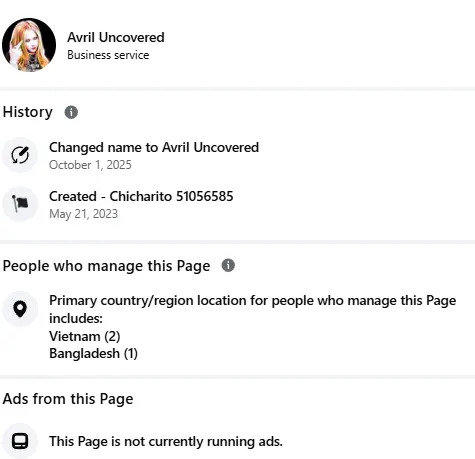Click the Vietnam (2) location line
Viewport: 475px width, 459px height.
click(85, 336)
